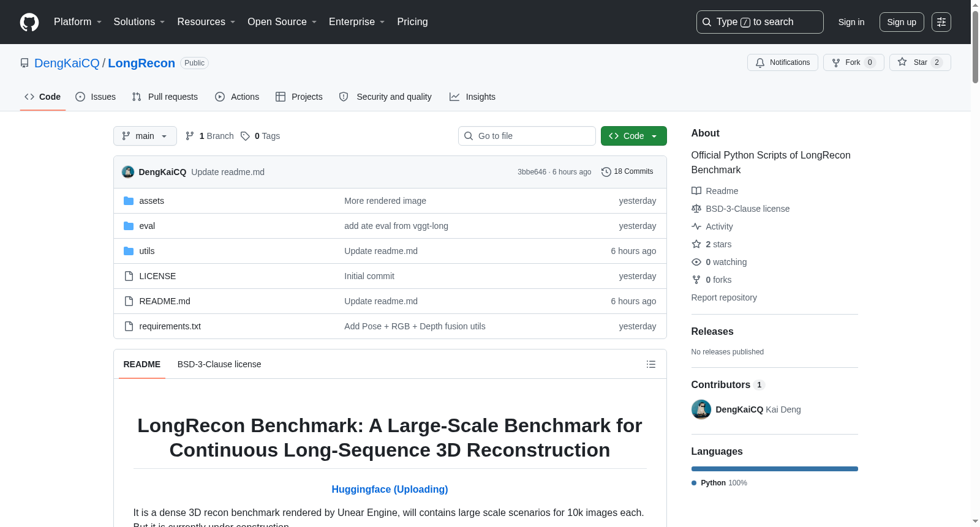
Task: Click the star icon in Star button
Action: [902, 62]
